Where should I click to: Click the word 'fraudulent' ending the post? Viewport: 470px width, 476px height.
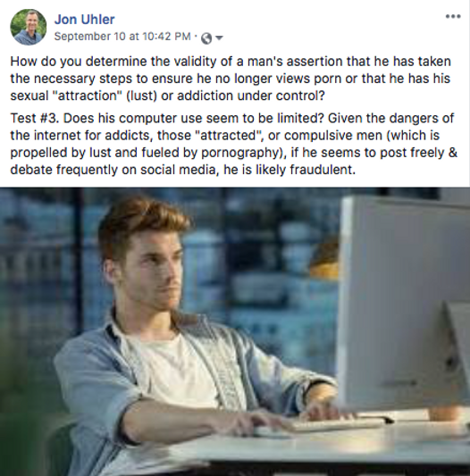pos(321,170)
